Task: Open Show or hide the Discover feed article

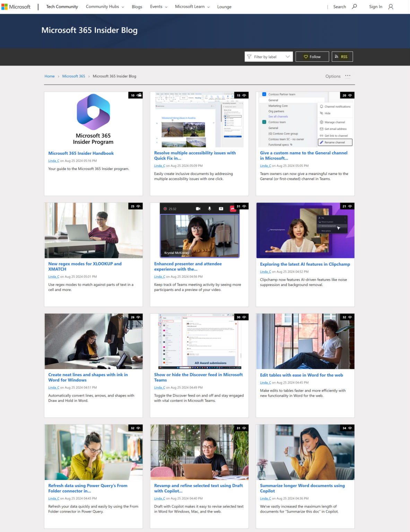Action: 198,377
